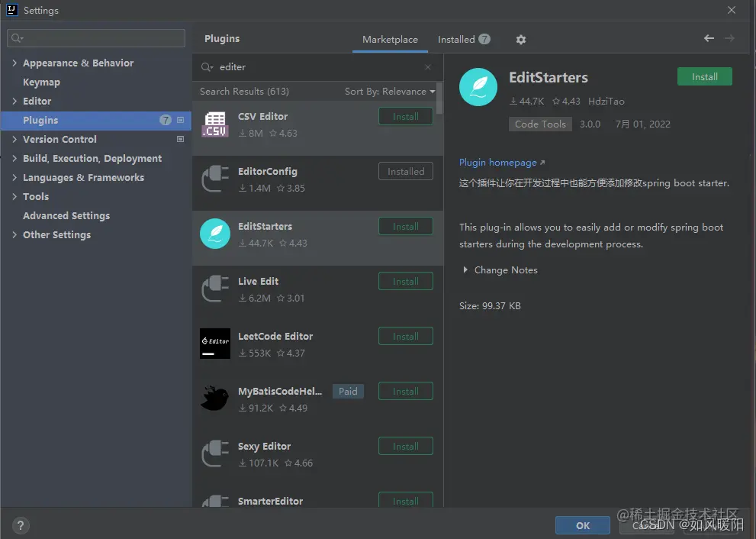Image resolution: width=756 pixels, height=539 pixels.
Task: Expand the Tools settings node
Action: 14,196
